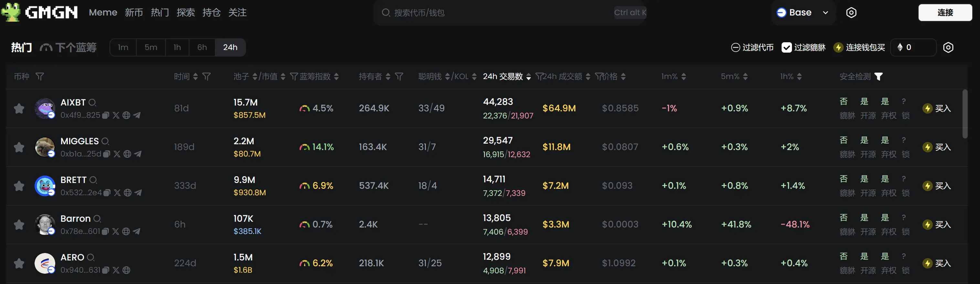
Task: Click the quick buy amount field
Action: tap(913, 47)
